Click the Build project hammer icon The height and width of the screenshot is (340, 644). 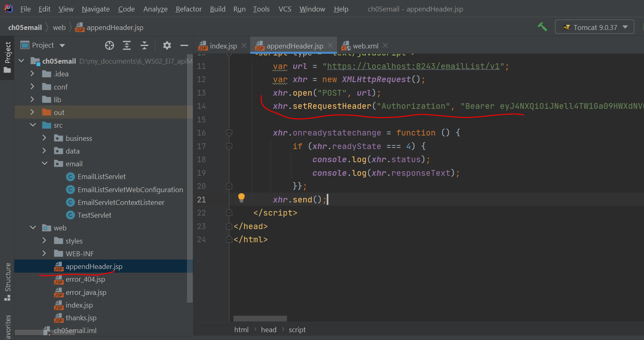click(x=542, y=27)
